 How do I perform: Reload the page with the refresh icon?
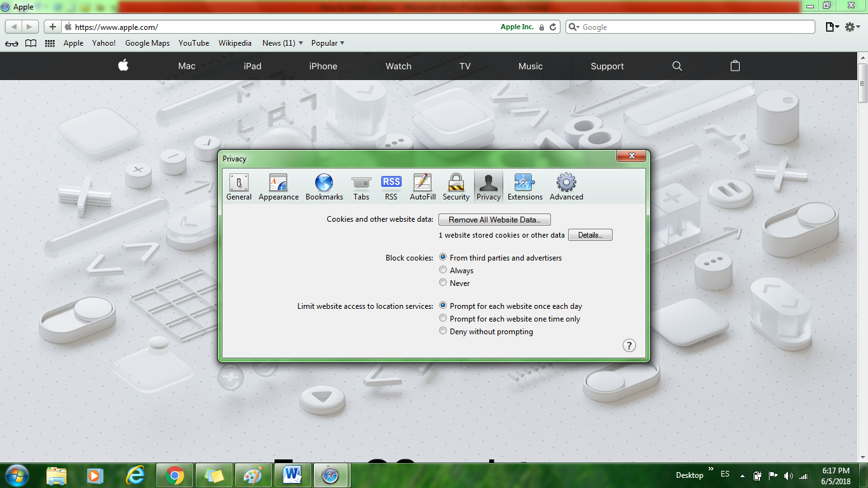[553, 27]
